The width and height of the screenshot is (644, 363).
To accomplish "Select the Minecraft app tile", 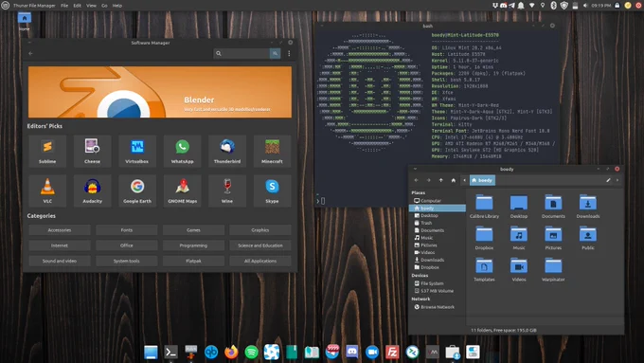I will 272,151.
